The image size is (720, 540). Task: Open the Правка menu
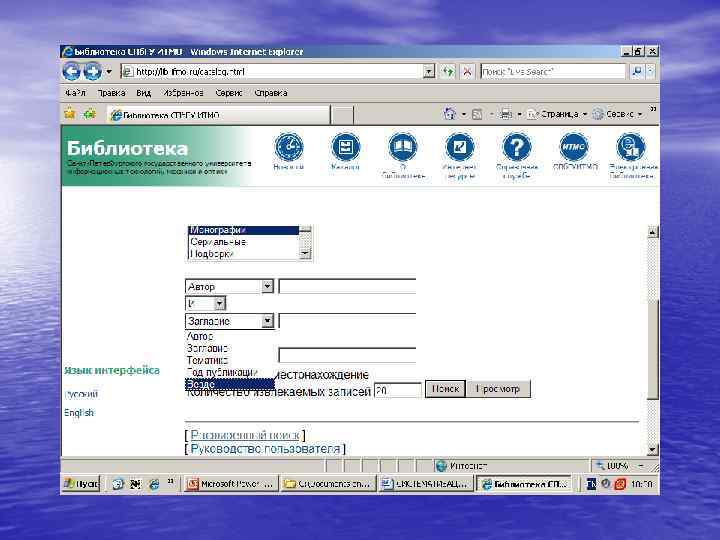point(111,93)
